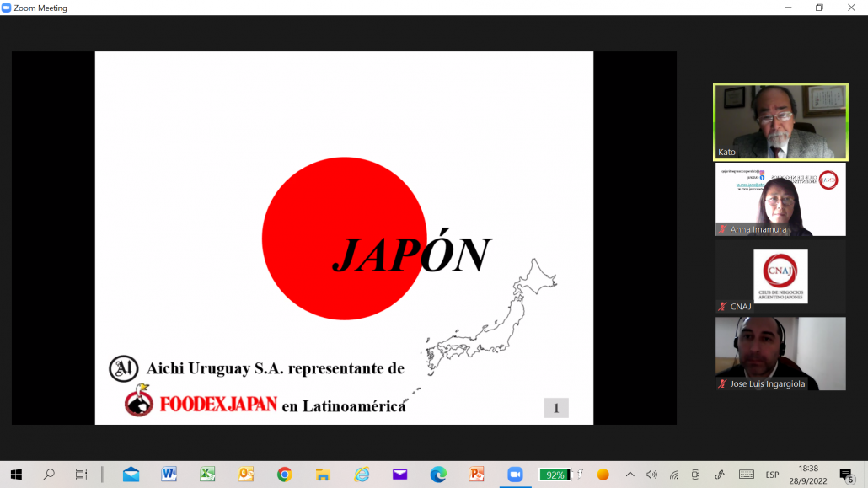
Task: Launch the blue Mail app in taskbar
Action: pos(131,475)
